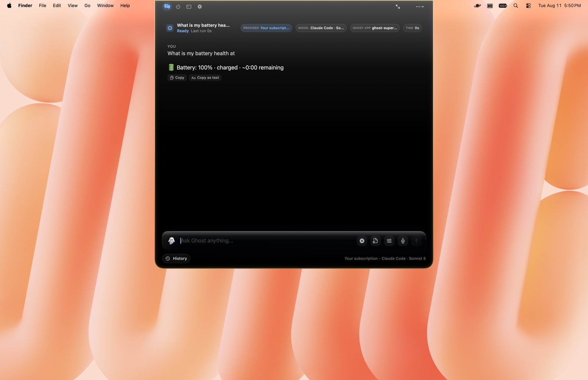588x380 pixels.
Task: Click the Ghost App 'ghost-super...' pill
Action: click(x=374, y=28)
